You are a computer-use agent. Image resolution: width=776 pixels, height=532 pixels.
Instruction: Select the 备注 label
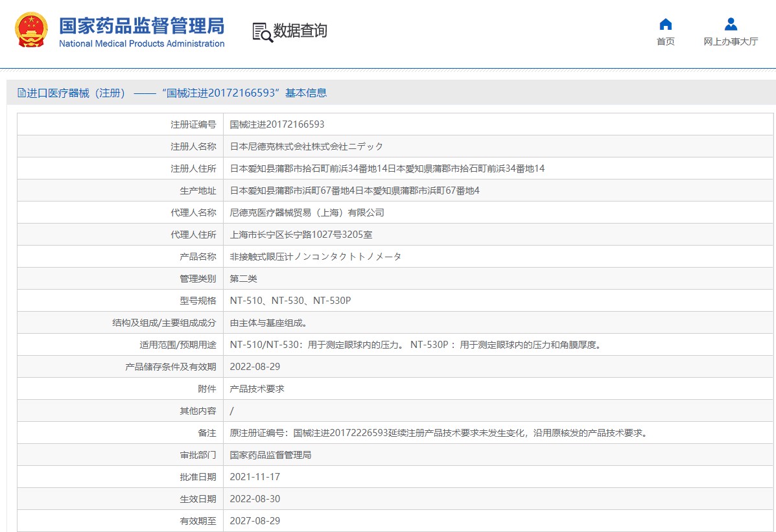click(207, 433)
